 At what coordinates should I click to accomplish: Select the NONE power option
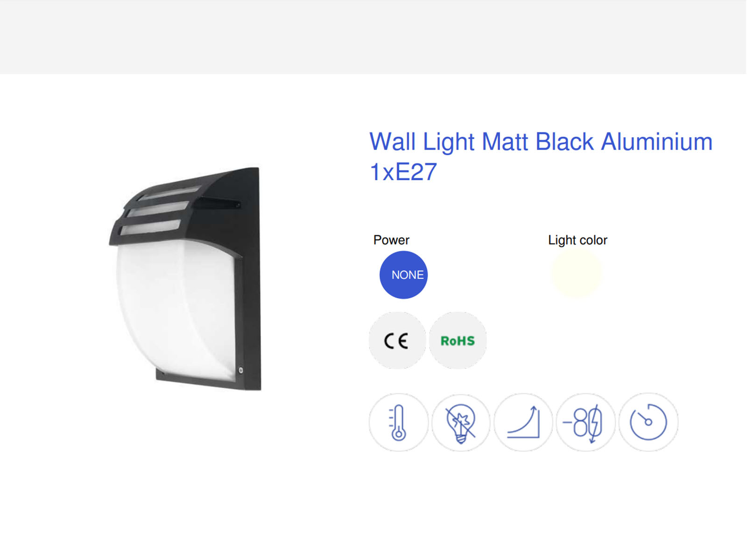[403, 275]
